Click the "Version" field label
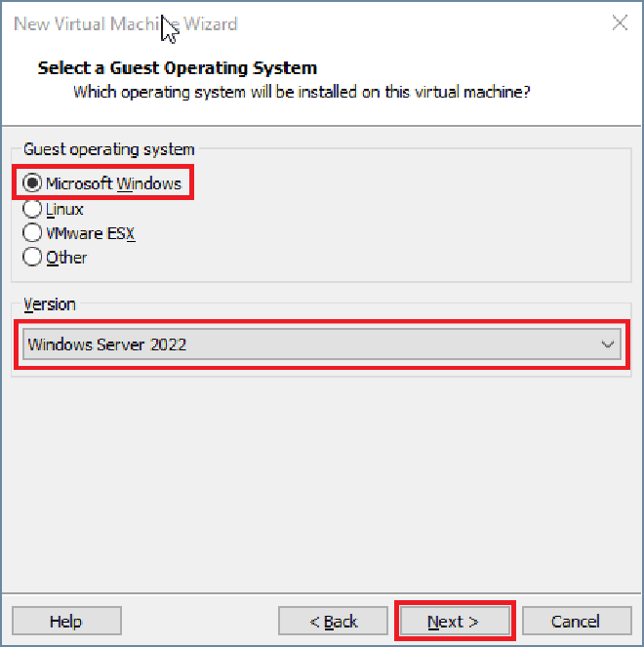This screenshot has width=644, height=647. click(x=50, y=303)
